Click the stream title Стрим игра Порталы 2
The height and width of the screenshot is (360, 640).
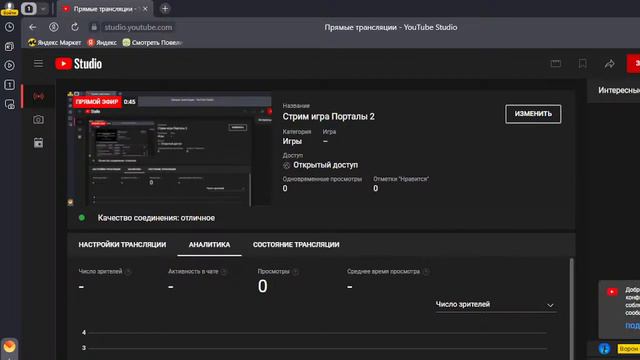coord(329,117)
